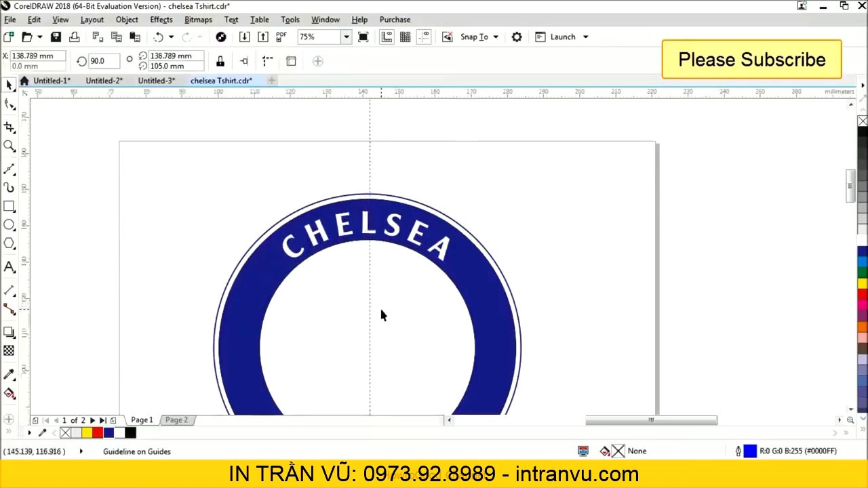The image size is (868, 488).
Task: Select the Freehand tool
Action: point(9,169)
